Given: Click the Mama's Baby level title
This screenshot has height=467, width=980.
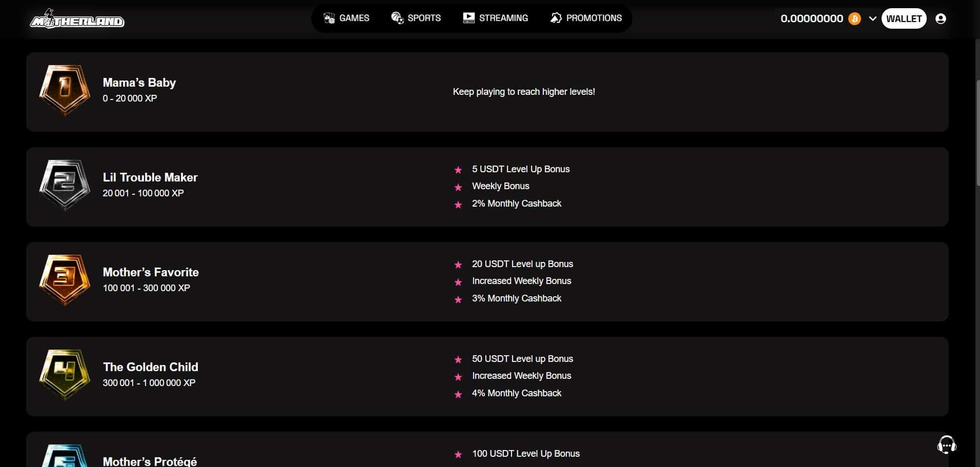Looking at the screenshot, I should pyautogui.click(x=139, y=83).
